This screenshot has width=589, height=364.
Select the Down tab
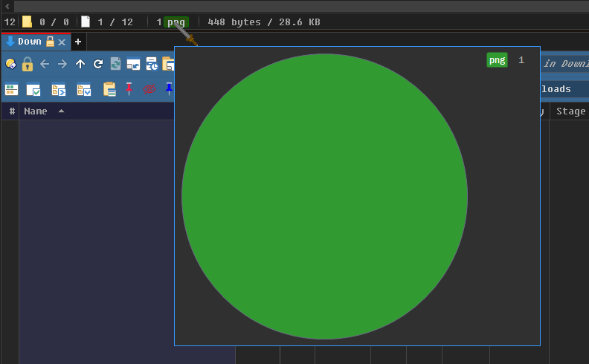(29, 42)
